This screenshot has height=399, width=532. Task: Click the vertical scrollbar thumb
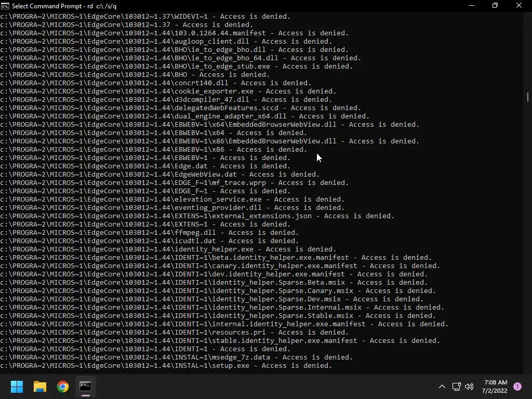(528, 97)
